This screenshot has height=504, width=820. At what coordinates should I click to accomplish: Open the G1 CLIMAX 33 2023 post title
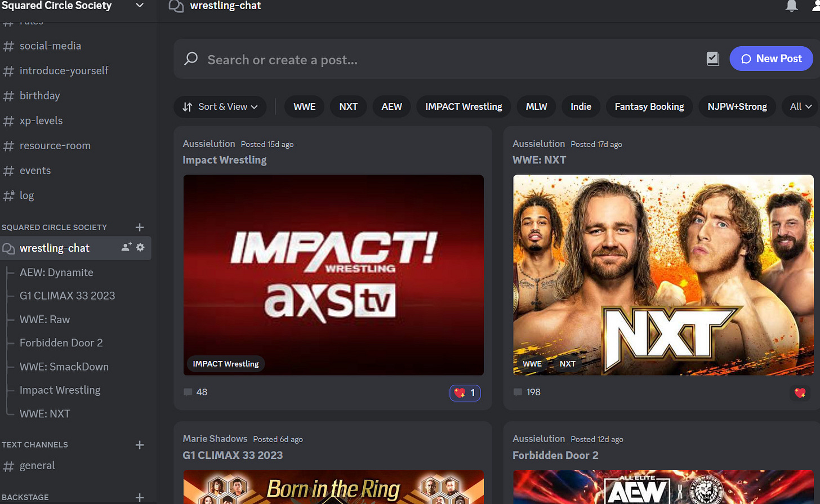pos(233,455)
